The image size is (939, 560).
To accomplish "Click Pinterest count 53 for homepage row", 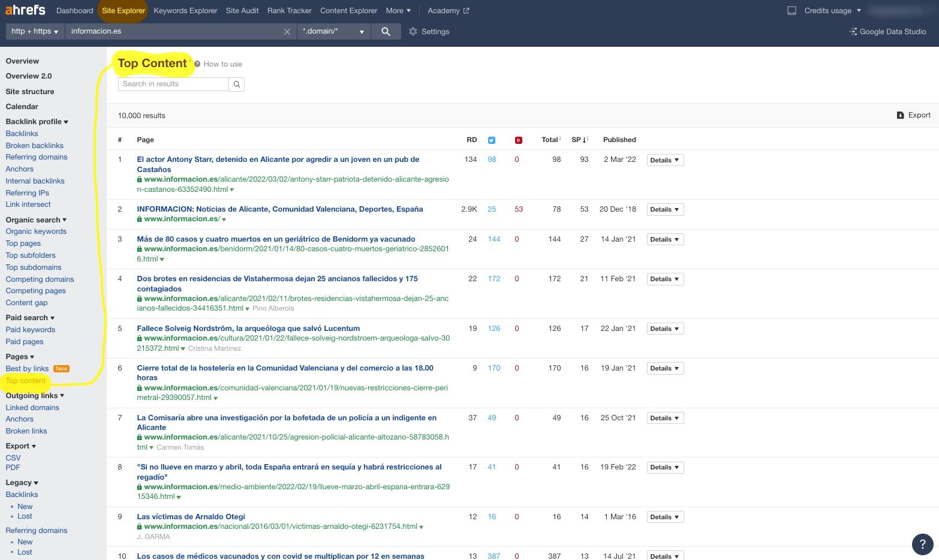I will [x=519, y=209].
